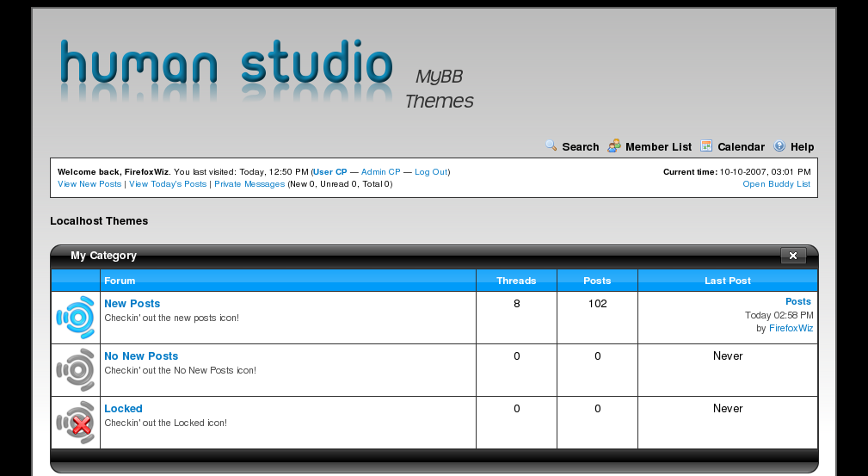Open View Today's Posts
Screen dimensions: 868x476
click(x=168, y=184)
